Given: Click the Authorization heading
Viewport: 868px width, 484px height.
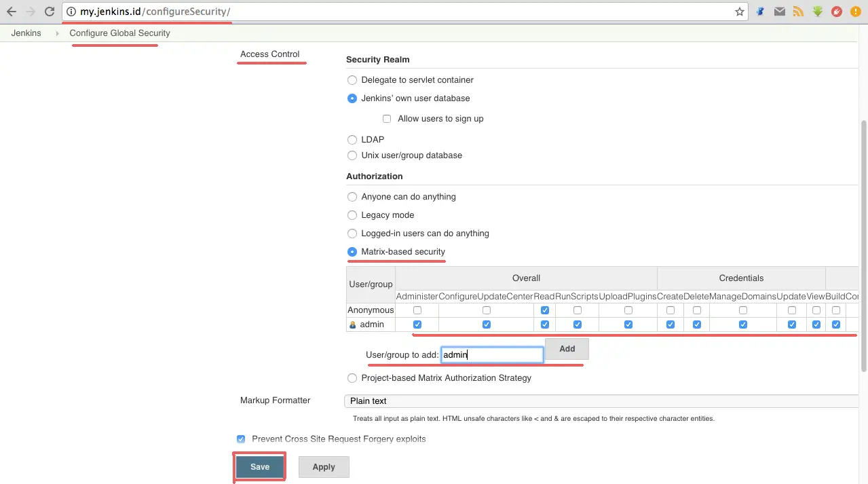Looking at the screenshot, I should click(375, 176).
